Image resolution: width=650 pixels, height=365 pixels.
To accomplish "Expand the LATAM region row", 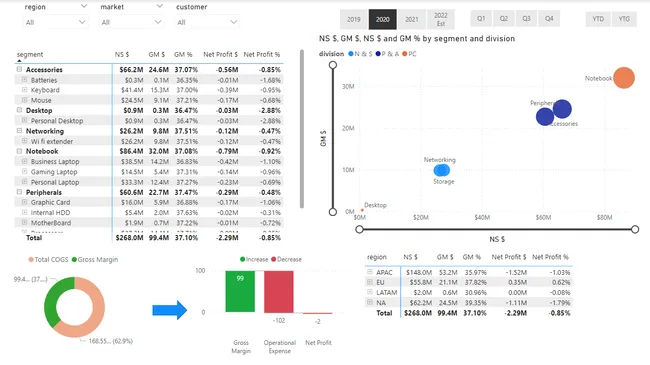I will coord(370,292).
